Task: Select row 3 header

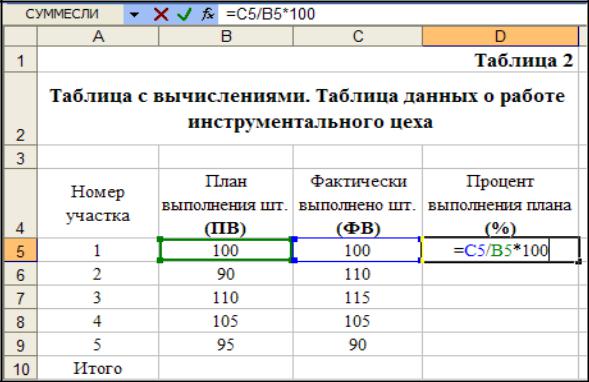Action: click(x=20, y=157)
